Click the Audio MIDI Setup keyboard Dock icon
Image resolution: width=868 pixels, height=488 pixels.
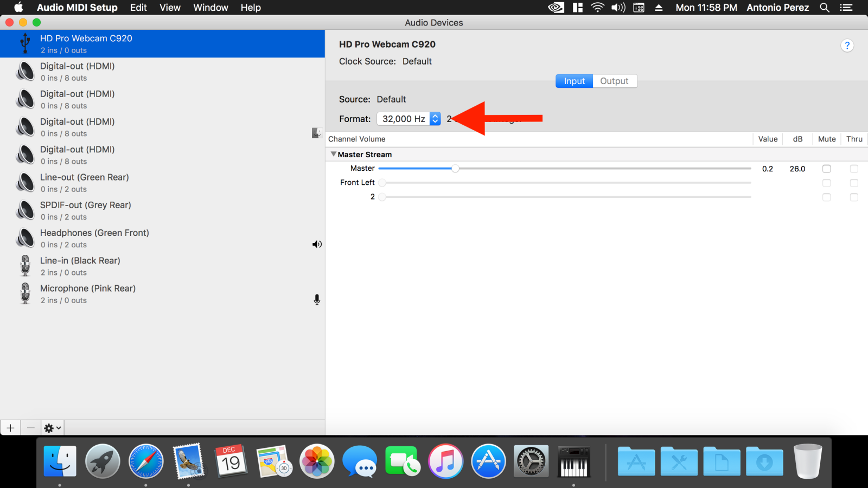click(x=574, y=461)
